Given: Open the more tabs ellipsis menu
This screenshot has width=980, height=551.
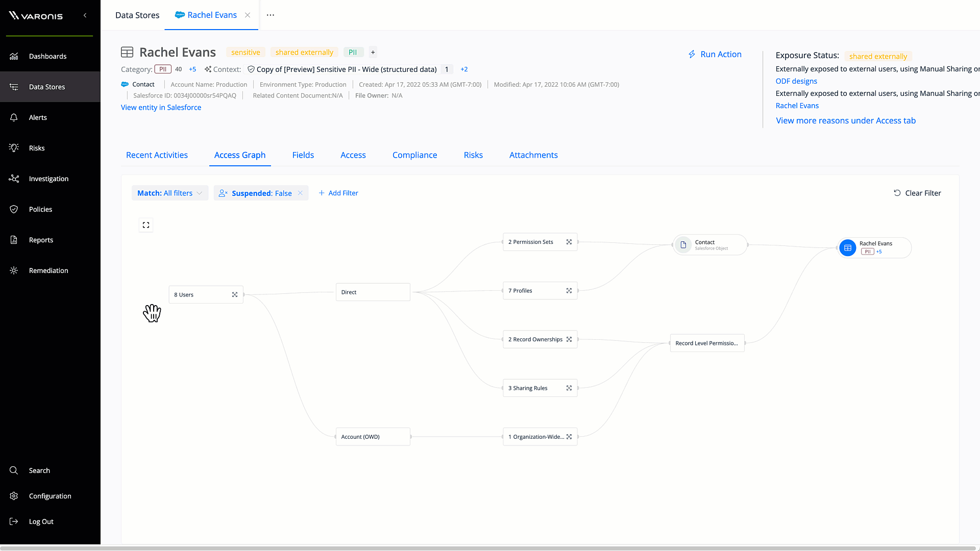Looking at the screenshot, I should pyautogui.click(x=271, y=15).
